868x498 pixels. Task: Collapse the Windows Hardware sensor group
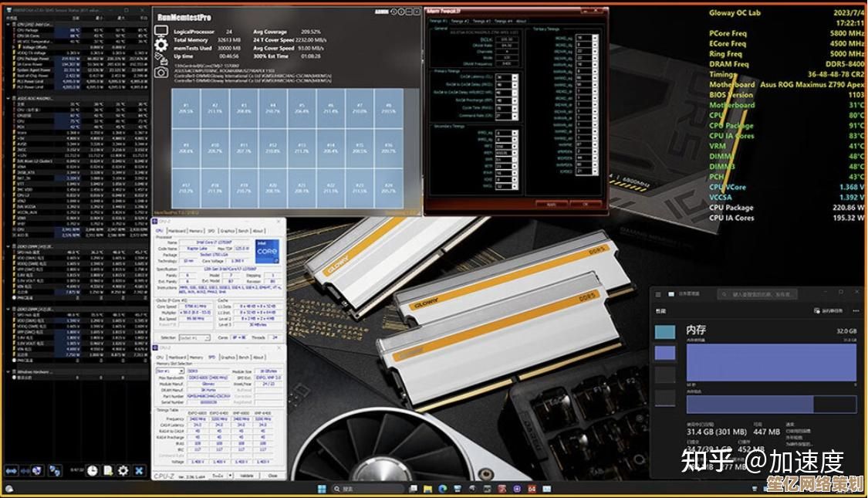pos(8,371)
